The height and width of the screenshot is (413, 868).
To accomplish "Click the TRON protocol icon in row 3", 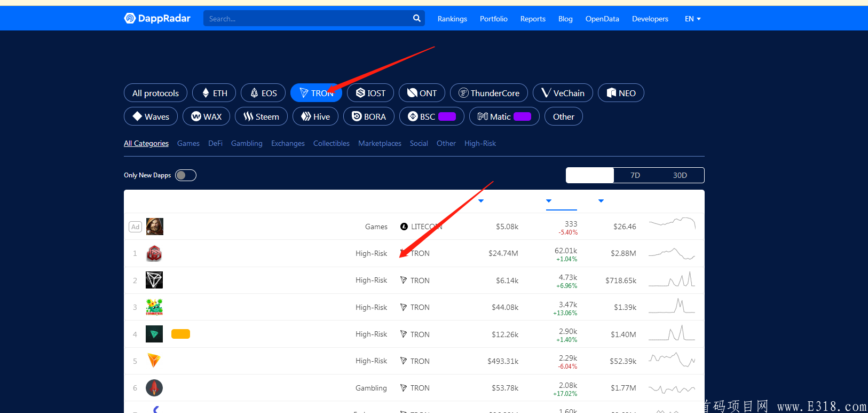I will tap(404, 307).
